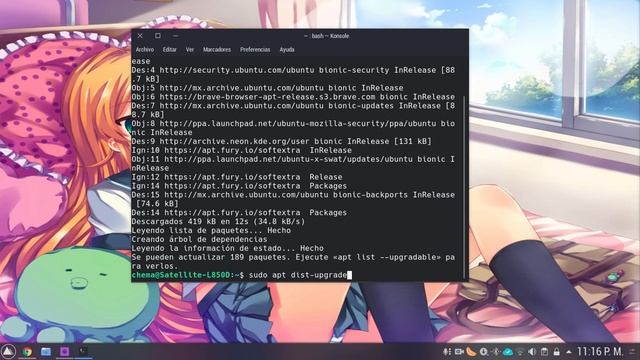The height and width of the screenshot is (360, 640).
Task: Click the 'Creando árbol de dependencias' line
Action: (199, 240)
